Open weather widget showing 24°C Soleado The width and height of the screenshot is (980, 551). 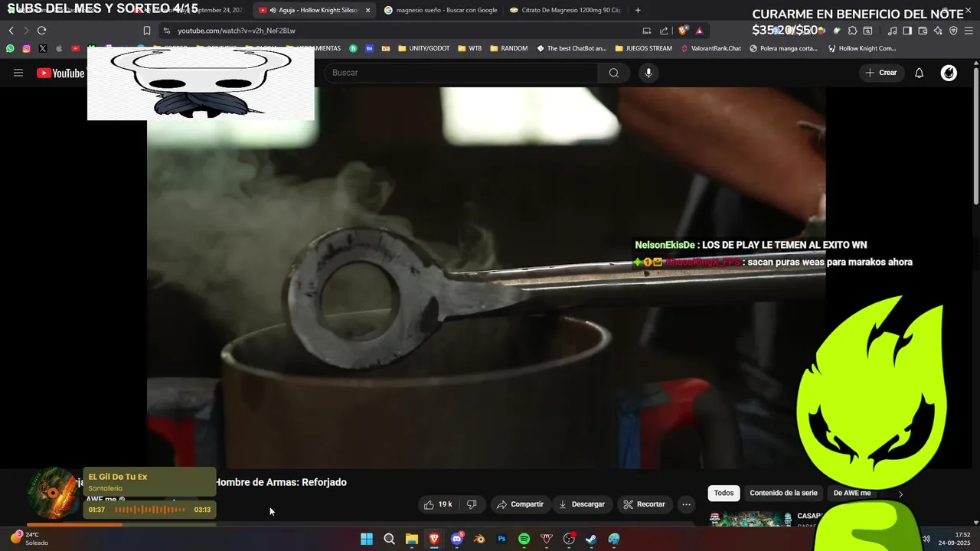tap(29, 539)
